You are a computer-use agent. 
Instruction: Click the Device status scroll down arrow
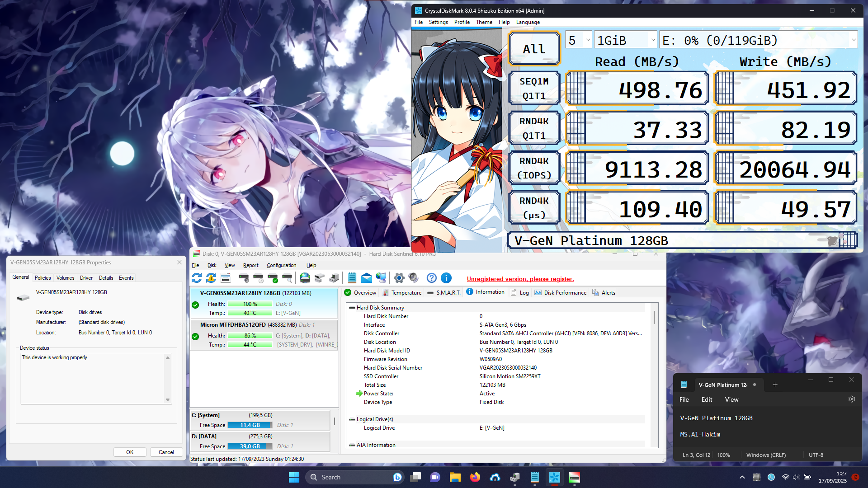click(x=168, y=400)
